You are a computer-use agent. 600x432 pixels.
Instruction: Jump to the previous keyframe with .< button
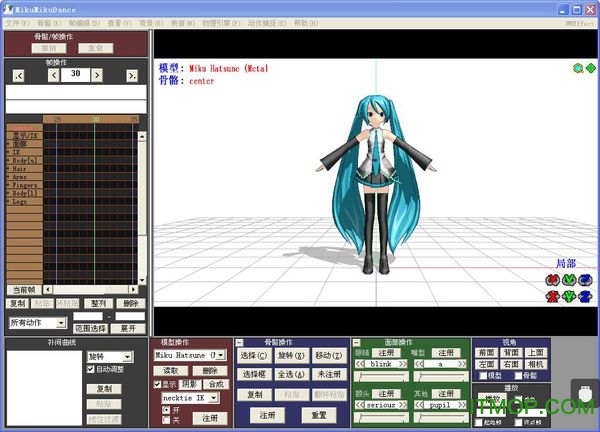18,75
